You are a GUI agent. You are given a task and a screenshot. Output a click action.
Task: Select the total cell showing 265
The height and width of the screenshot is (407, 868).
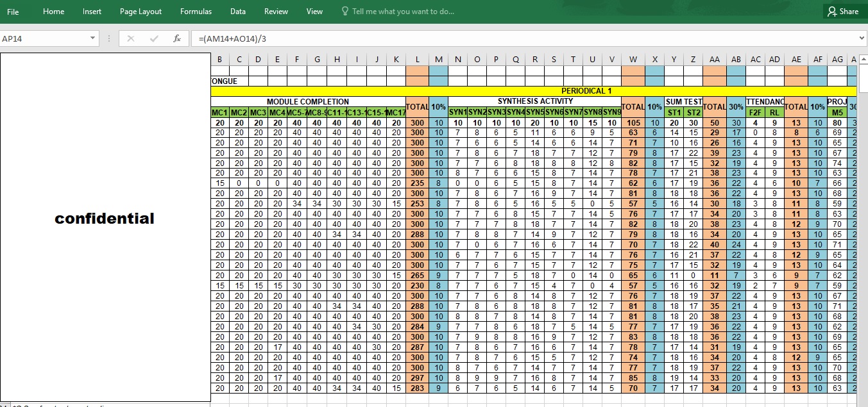tap(417, 275)
